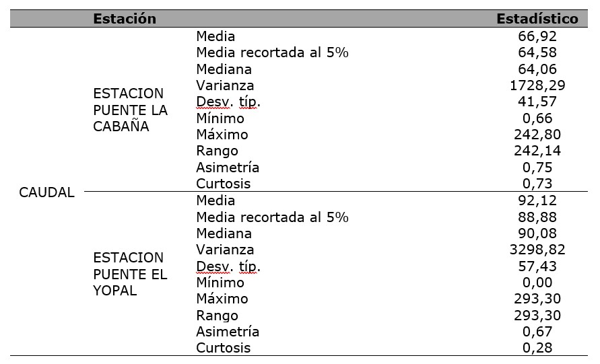Click the misspelled Desv. típ. under La Cabaña
Image resolution: width=600 pixels, height=364 pixels.
tap(228, 102)
